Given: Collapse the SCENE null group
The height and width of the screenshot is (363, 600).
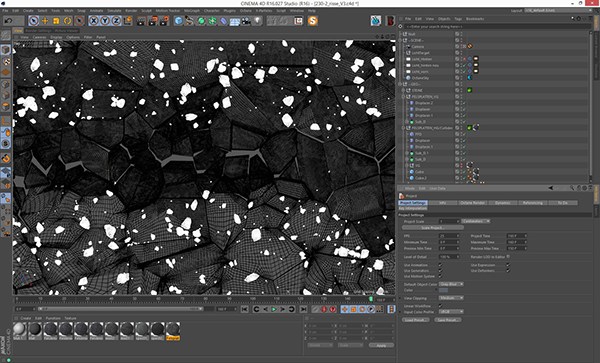Looking at the screenshot, I should point(401,40).
